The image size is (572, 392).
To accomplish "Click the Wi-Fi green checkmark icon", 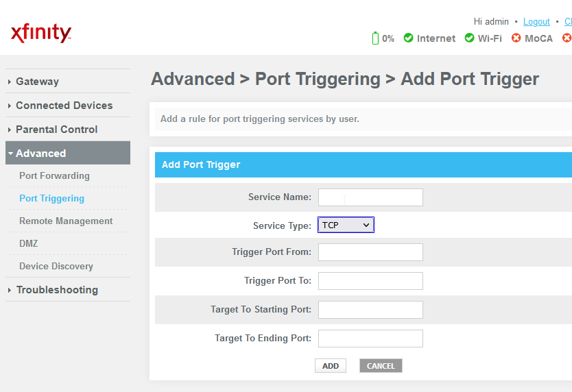I will pyautogui.click(x=469, y=38).
